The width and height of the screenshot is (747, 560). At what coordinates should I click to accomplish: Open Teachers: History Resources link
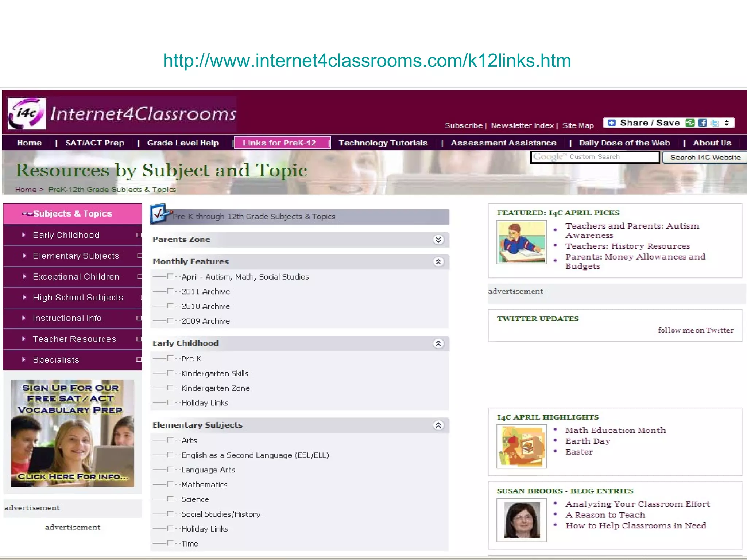click(627, 246)
